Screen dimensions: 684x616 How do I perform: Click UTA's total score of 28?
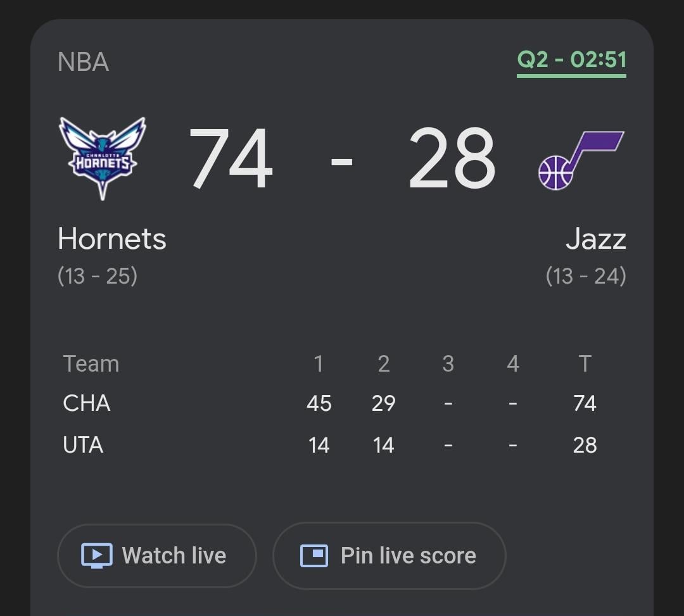pos(585,445)
